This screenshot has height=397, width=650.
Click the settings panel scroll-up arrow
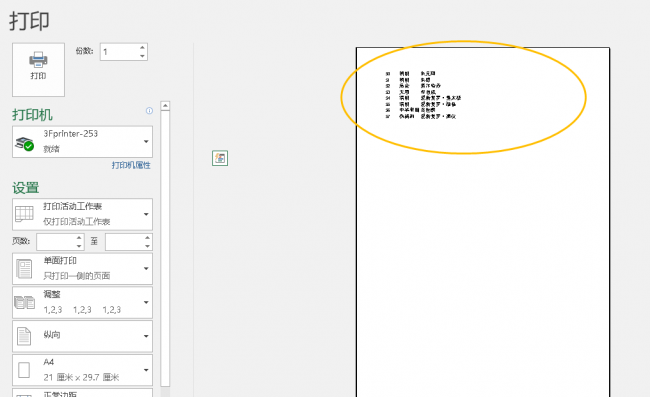[165, 106]
